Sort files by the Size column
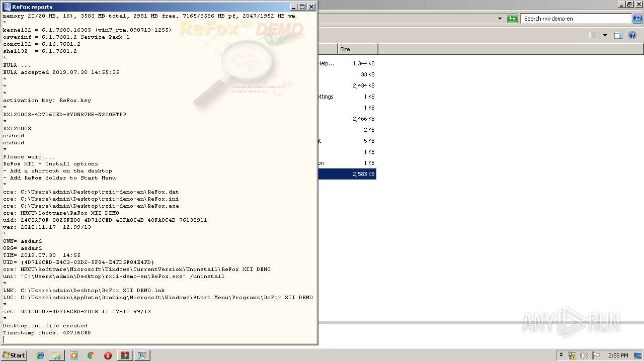The height and width of the screenshot is (362, 644). pos(358,49)
